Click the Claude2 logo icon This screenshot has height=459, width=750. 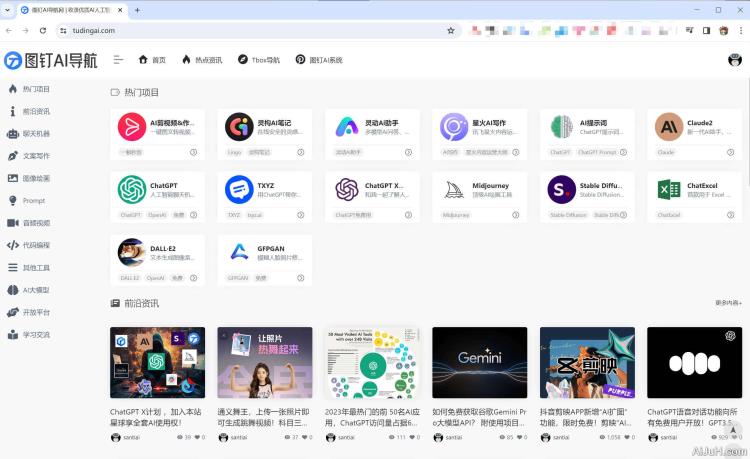(670, 126)
